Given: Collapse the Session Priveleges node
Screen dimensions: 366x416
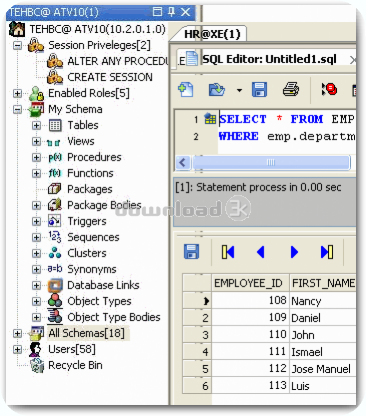Looking at the screenshot, I should coord(17,45).
